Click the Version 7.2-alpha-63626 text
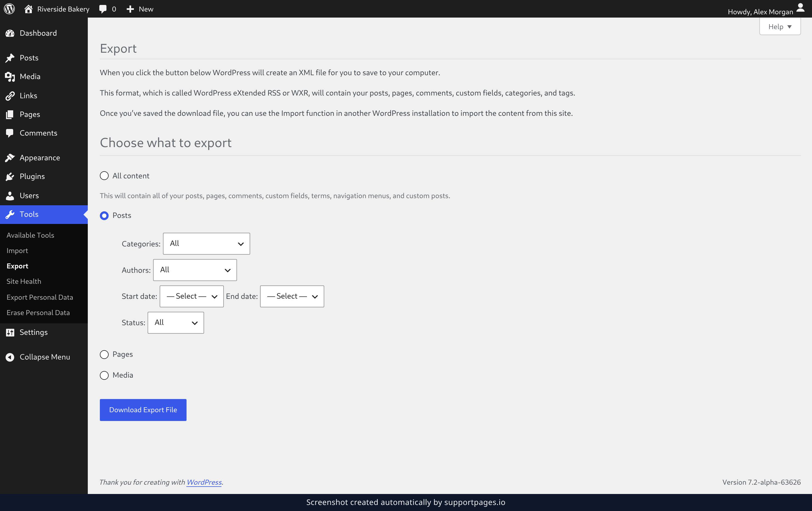Viewport: 812px width, 511px height. (762, 482)
